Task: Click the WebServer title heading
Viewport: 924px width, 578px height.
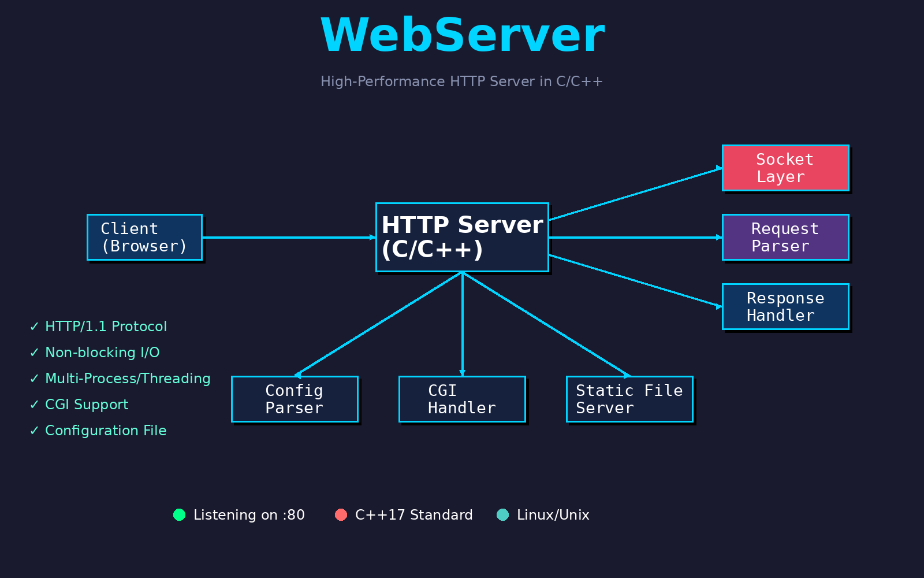Action: click(x=462, y=36)
